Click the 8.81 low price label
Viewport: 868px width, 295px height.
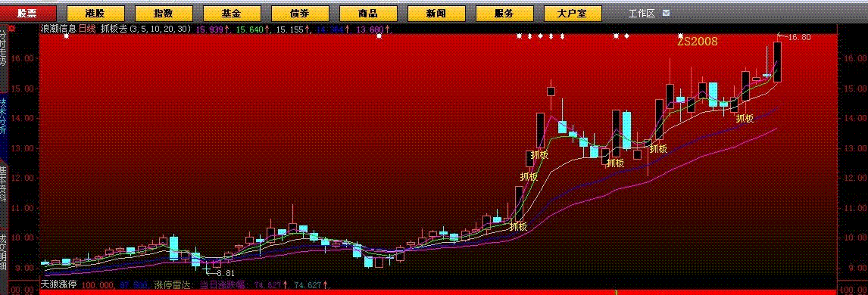point(225,273)
